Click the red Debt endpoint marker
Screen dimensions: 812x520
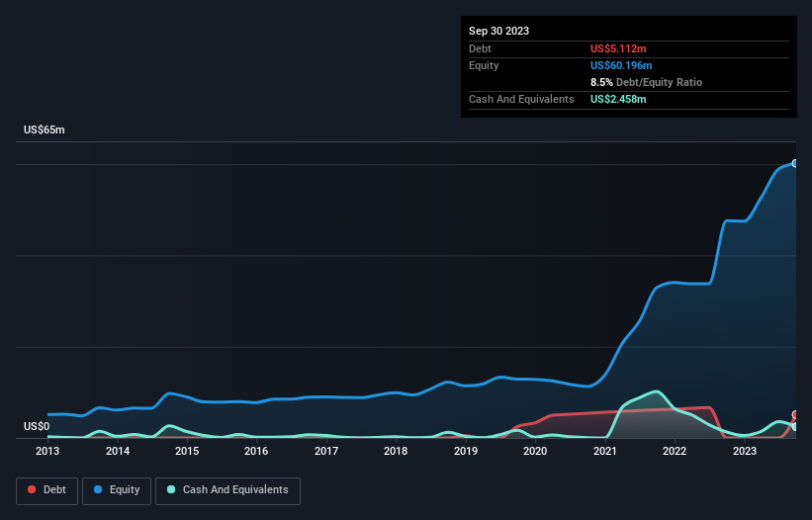pyautogui.click(x=795, y=415)
